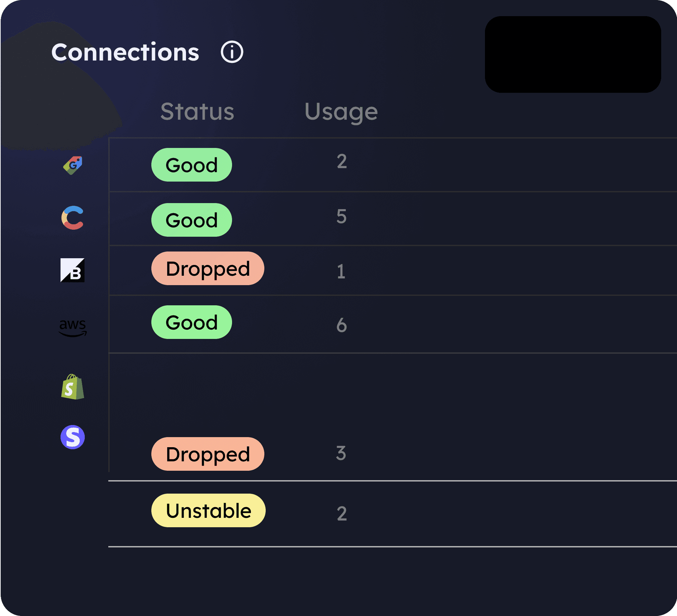Select the Google Shopping connection icon
This screenshot has height=616, width=677.
point(73,165)
